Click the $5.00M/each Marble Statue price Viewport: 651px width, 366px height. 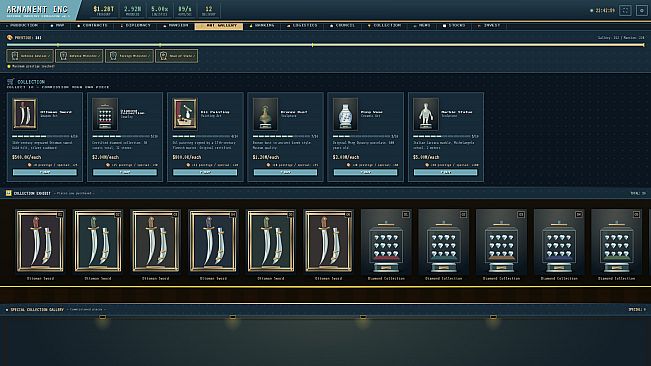[426, 157]
